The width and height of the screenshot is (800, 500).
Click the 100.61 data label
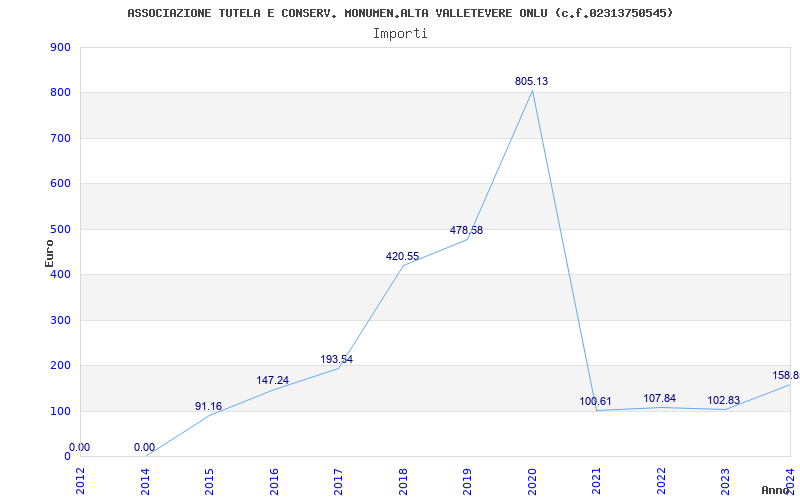595,402
